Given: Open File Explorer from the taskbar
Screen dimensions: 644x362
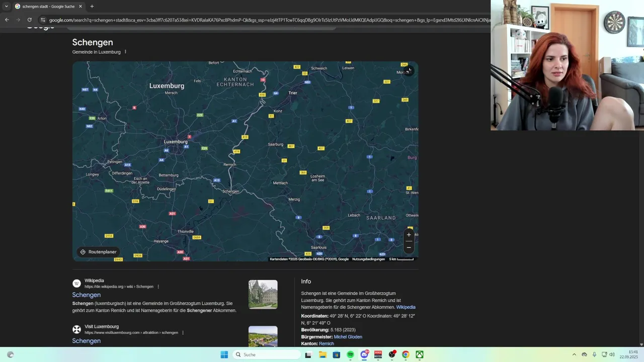Looking at the screenshot, I should click(x=323, y=354).
